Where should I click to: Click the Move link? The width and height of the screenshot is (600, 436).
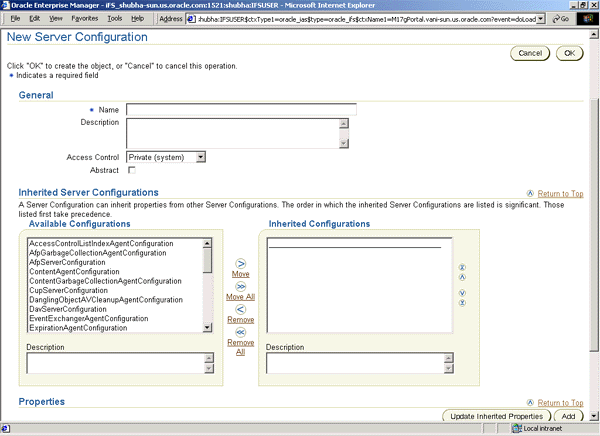pos(241,274)
